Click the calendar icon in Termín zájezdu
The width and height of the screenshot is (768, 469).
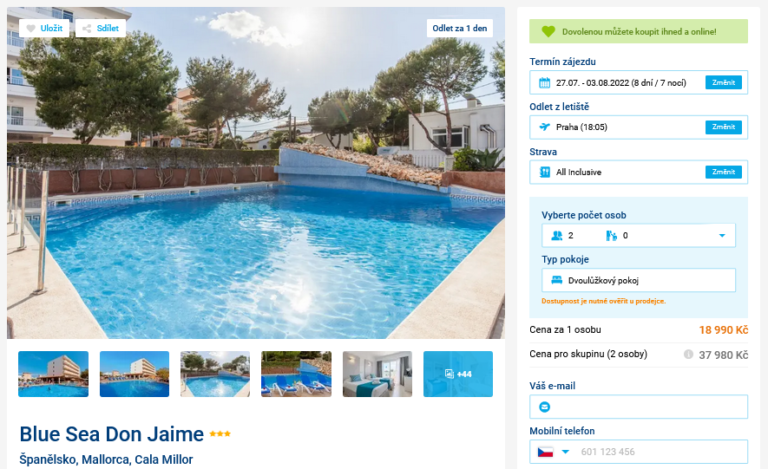(545, 83)
